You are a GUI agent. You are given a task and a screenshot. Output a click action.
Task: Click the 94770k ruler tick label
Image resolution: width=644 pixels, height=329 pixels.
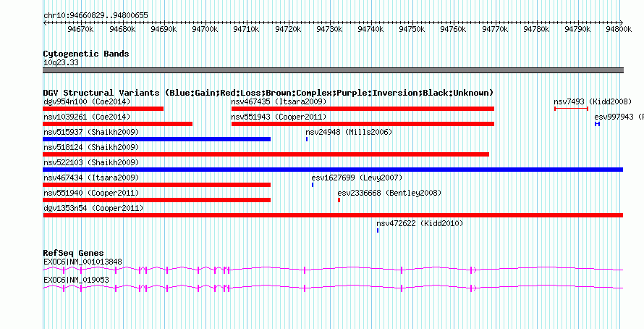point(496,29)
